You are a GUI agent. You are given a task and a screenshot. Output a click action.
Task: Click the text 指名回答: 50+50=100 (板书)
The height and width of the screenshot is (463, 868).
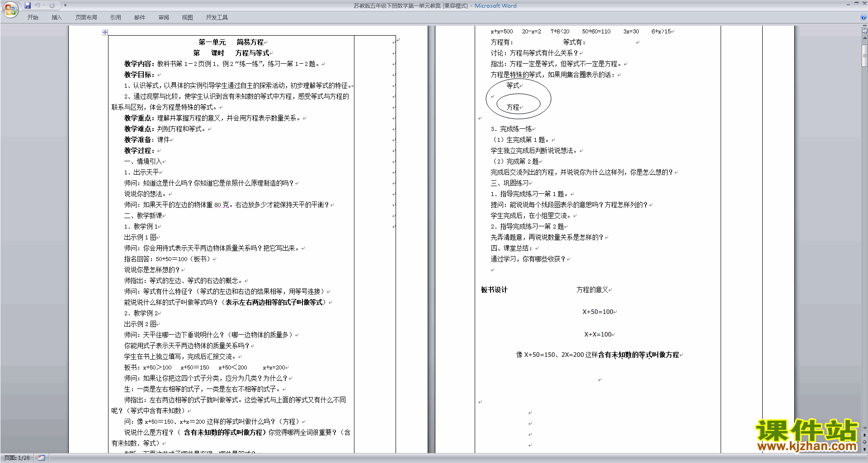[x=167, y=259]
